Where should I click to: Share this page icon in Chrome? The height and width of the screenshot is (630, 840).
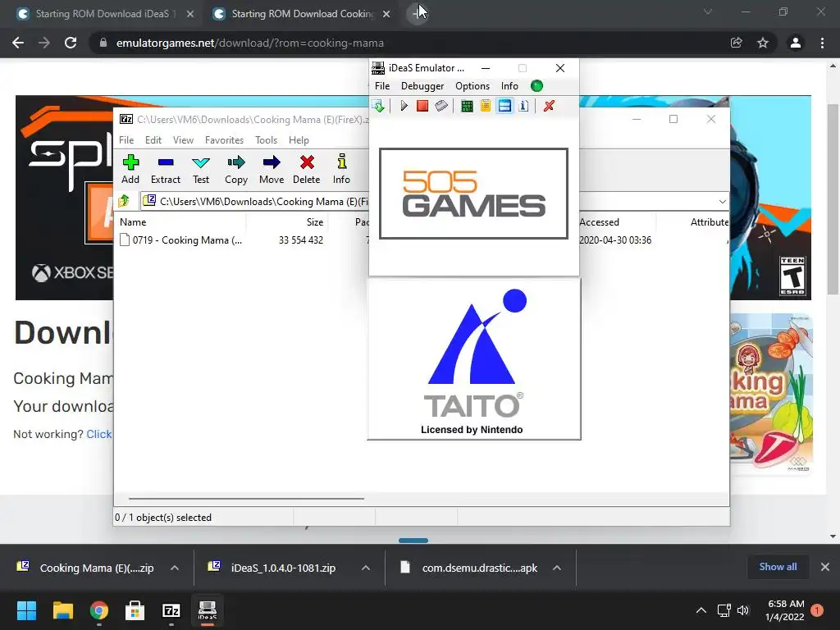pos(736,43)
